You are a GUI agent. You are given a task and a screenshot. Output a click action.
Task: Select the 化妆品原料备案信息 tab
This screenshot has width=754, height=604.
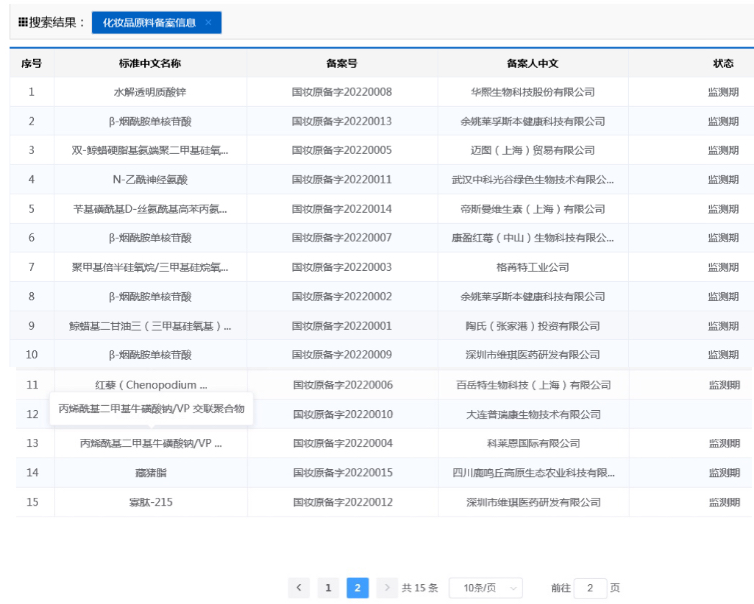tap(149, 22)
